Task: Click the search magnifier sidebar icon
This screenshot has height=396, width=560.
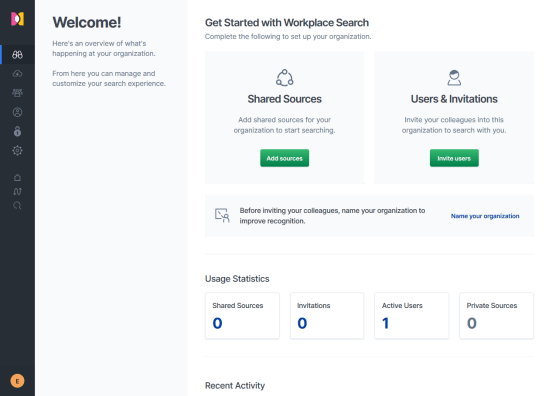Action: pyautogui.click(x=17, y=205)
